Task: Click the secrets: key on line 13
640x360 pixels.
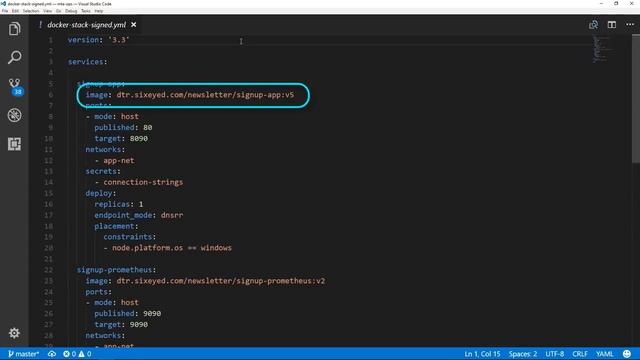Action: (103, 171)
